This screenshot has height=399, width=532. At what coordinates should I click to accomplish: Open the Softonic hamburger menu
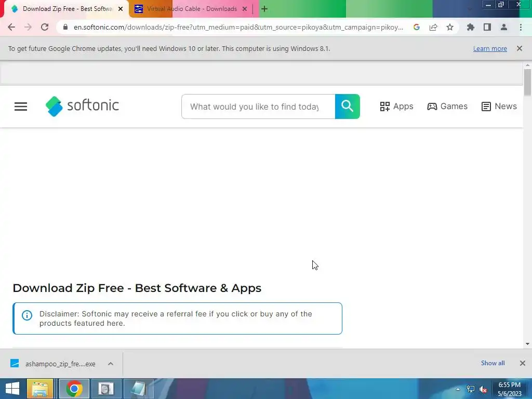coord(21,107)
